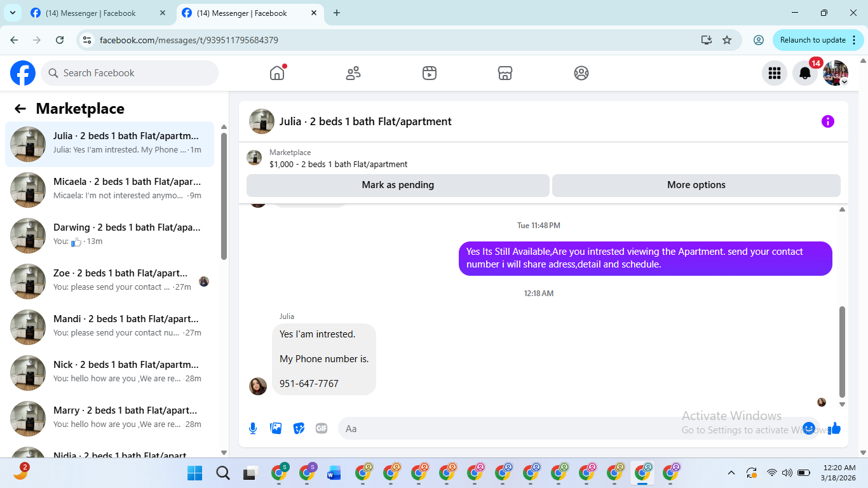The image size is (868, 488).
Task: Choose a GIF with the GIF icon
Action: point(322,428)
